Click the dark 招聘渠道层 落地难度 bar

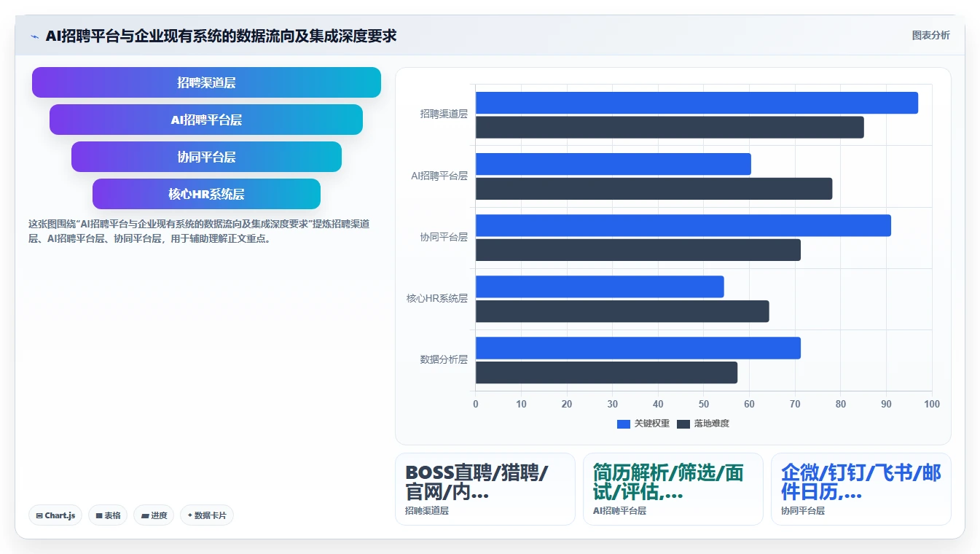tap(670, 128)
